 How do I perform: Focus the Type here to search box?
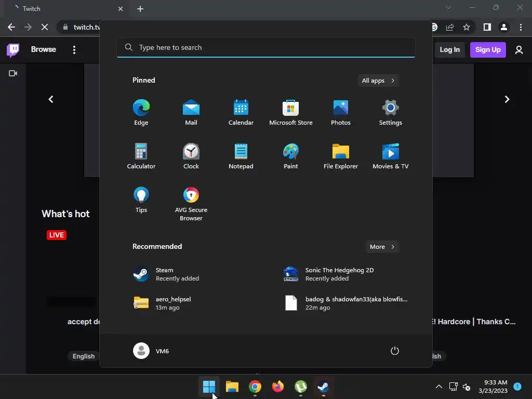266,47
